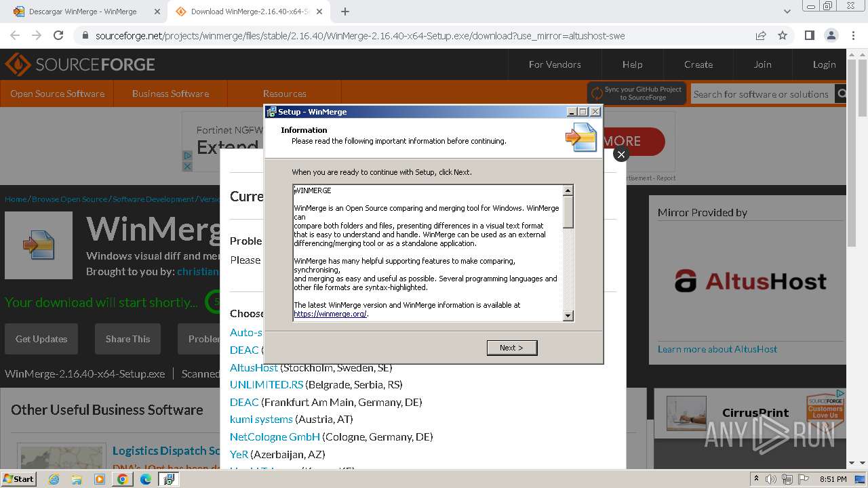Open Edge from the taskbar
The width and height of the screenshot is (868, 488).
click(146, 479)
